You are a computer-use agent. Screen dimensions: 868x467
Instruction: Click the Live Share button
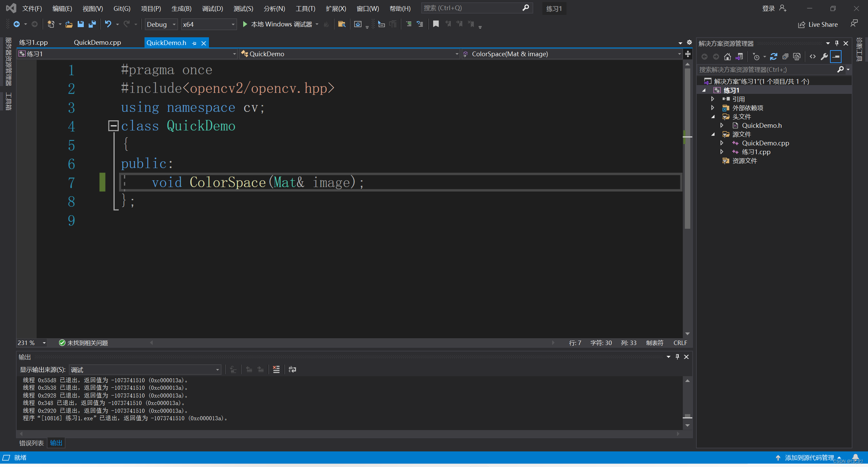click(817, 24)
